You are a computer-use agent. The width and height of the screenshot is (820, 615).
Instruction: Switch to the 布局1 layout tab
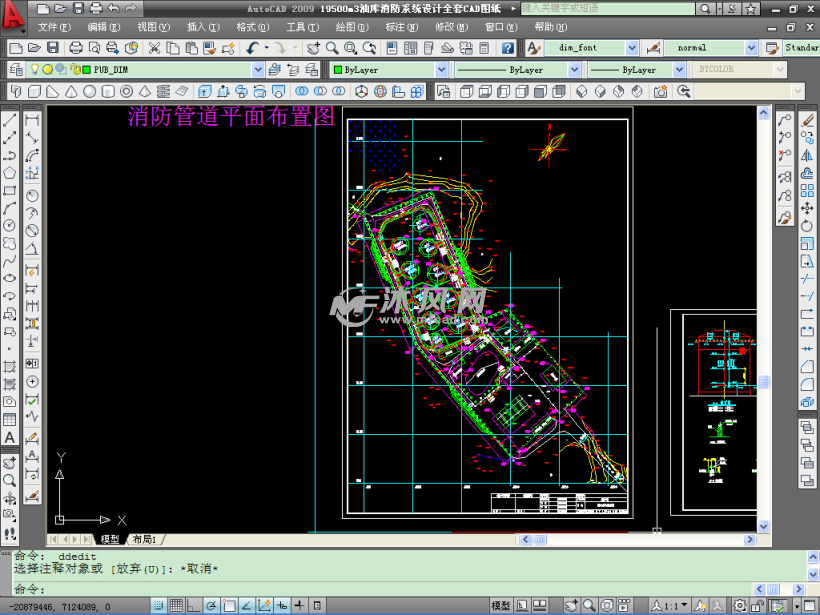144,540
